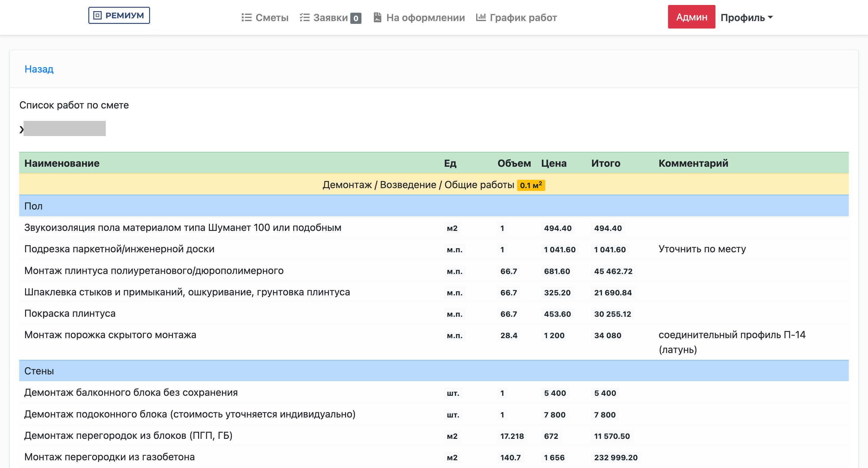Screen dimensions: 868x468
Task: Click the Пол section header
Action: point(434,206)
